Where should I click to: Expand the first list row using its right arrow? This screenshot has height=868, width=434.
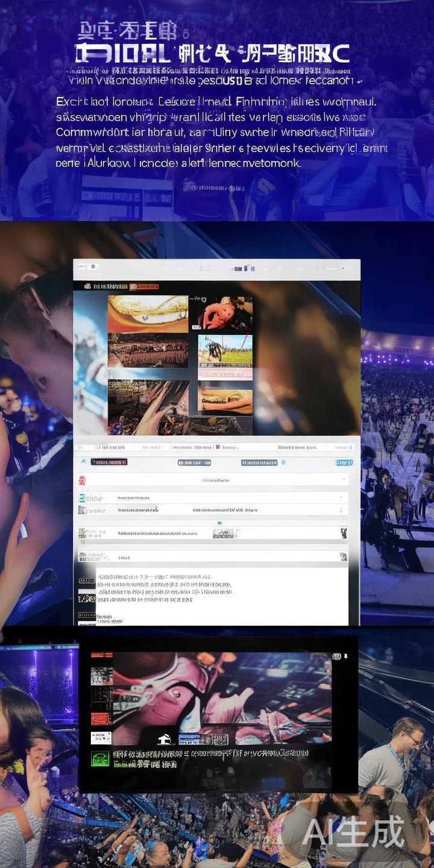point(342,480)
